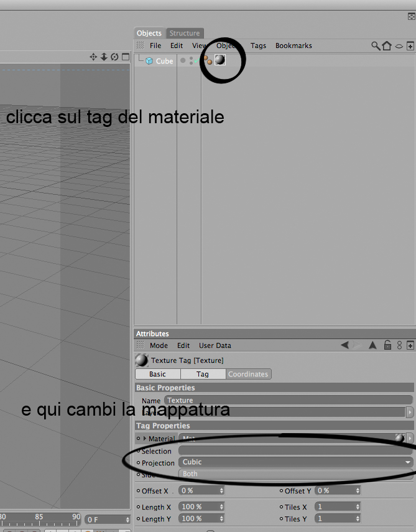Screen dimensions: 416x532
Task: Click the material texture tag on Cube
Action: (x=220, y=60)
